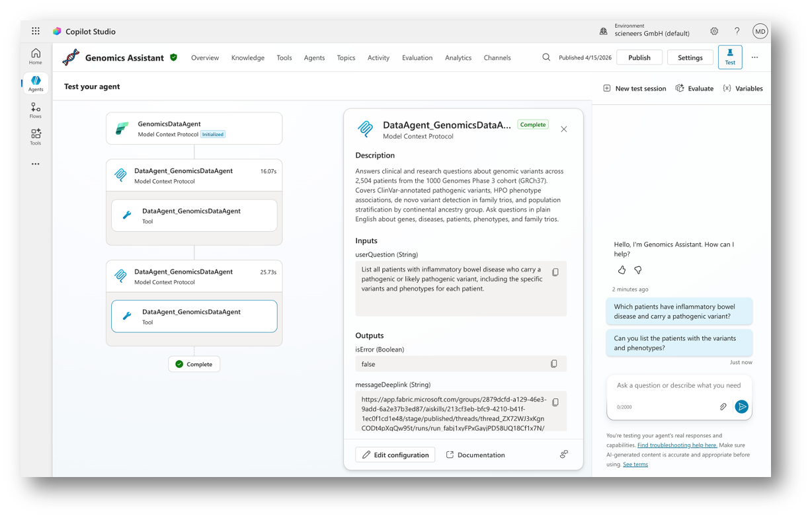The image size is (812, 518).
Task: Click the Evaluate button
Action: (694, 89)
